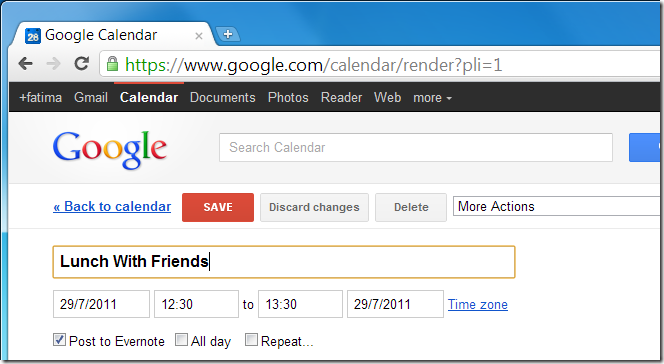Click the Google logo
The image size is (664, 364).
[110, 149]
